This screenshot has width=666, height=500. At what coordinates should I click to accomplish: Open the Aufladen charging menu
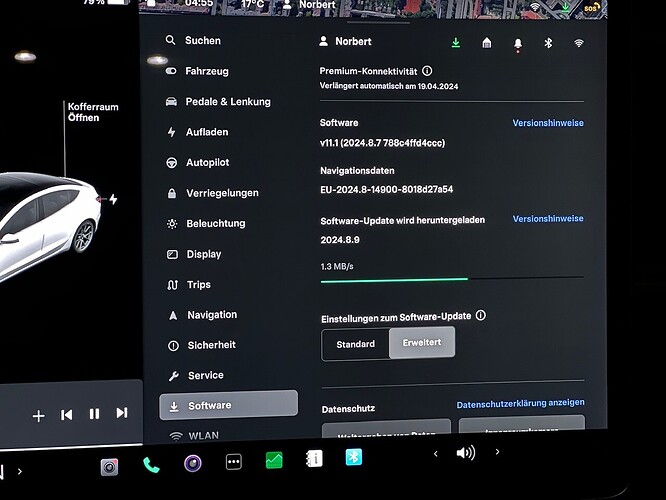[198, 132]
